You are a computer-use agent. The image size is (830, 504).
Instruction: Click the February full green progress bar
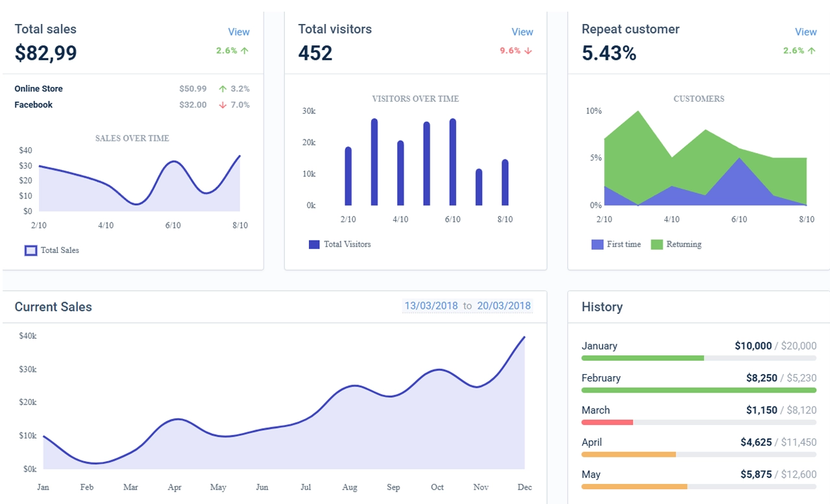tap(698, 390)
